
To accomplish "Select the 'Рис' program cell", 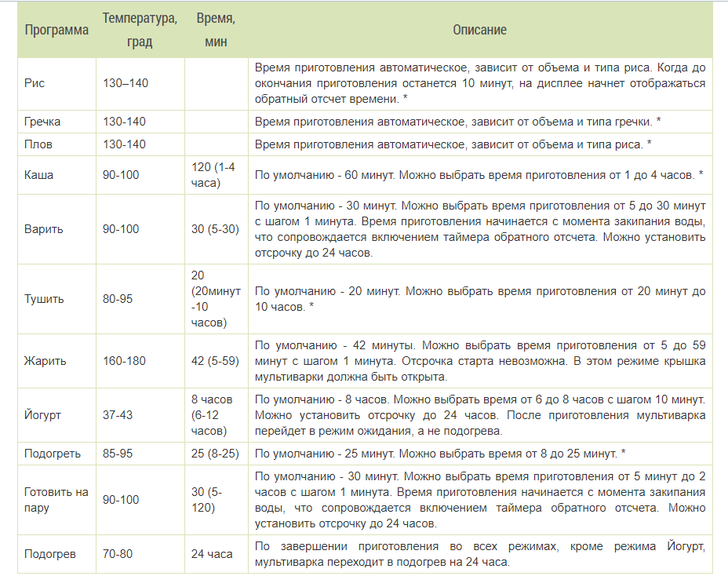I will click(56, 84).
